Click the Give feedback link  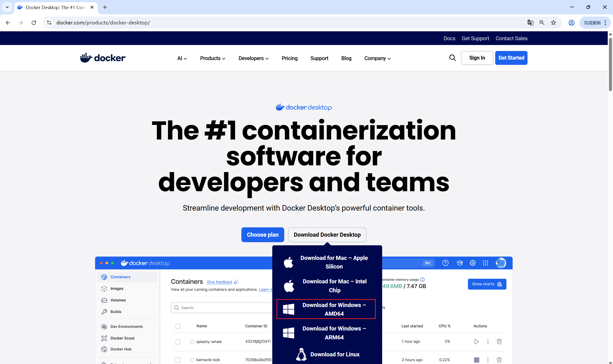tap(219, 282)
